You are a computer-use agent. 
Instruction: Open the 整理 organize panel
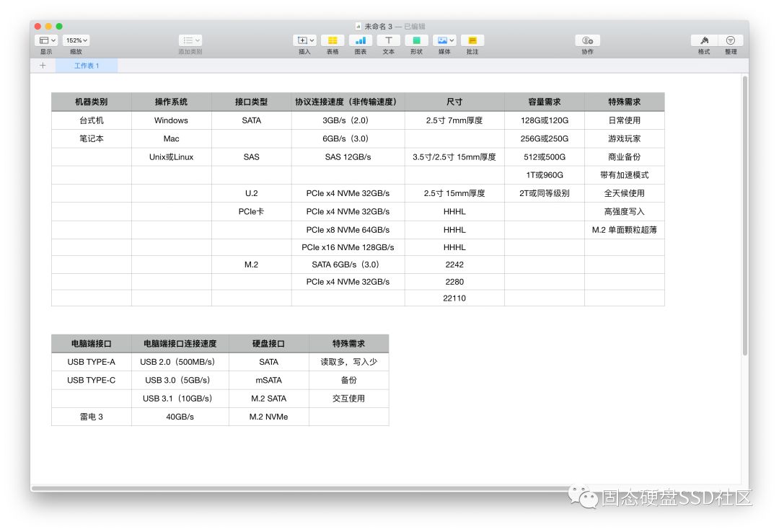(x=731, y=40)
